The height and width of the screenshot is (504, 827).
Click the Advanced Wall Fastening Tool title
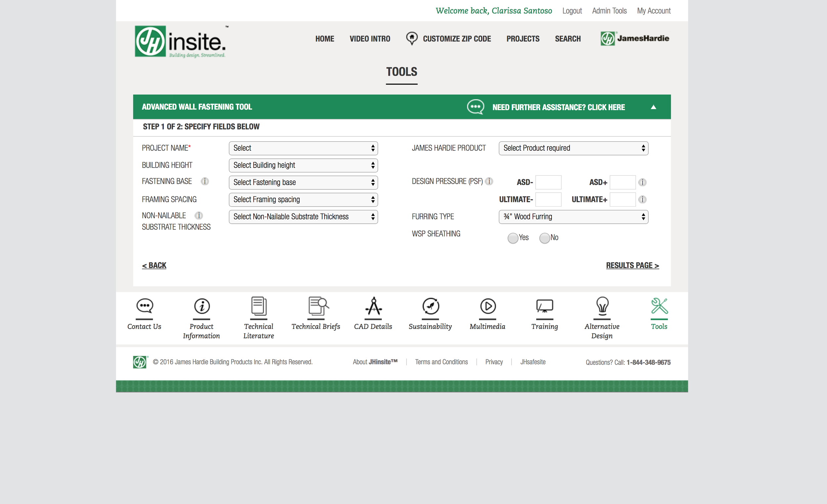click(197, 107)
